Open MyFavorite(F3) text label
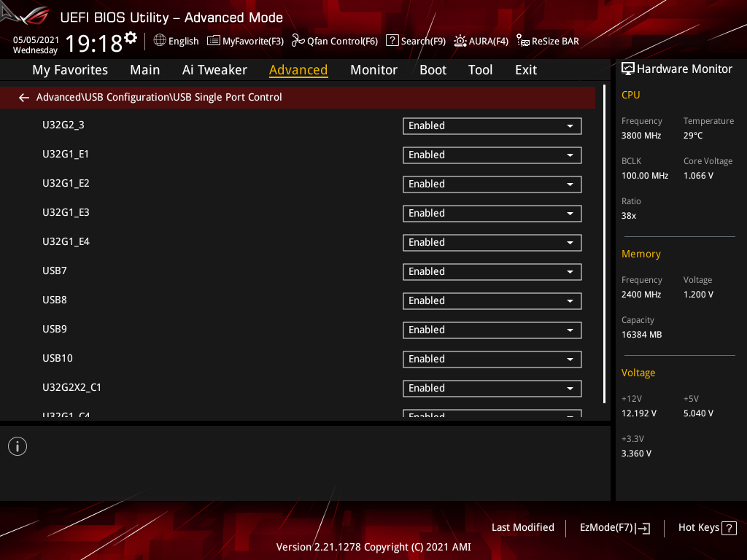The width and height of the screenshot is (747, 560). coord(253,42)
